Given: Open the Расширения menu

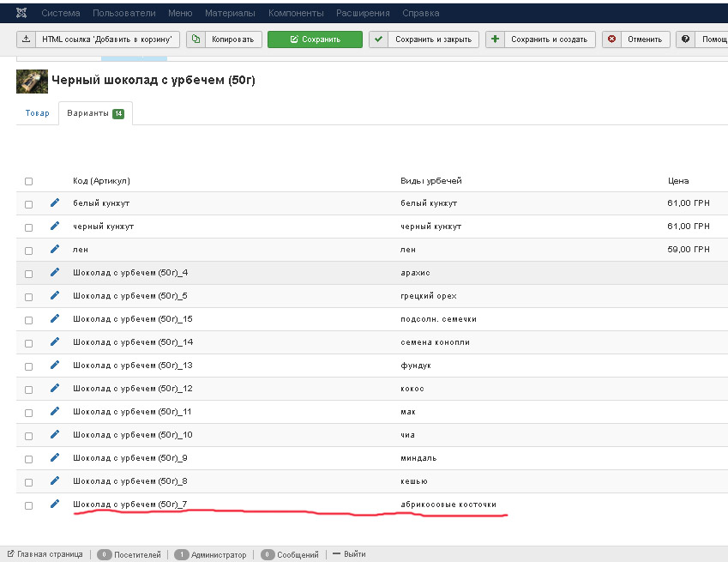Looking at the screenshot, I should (363, 13).
